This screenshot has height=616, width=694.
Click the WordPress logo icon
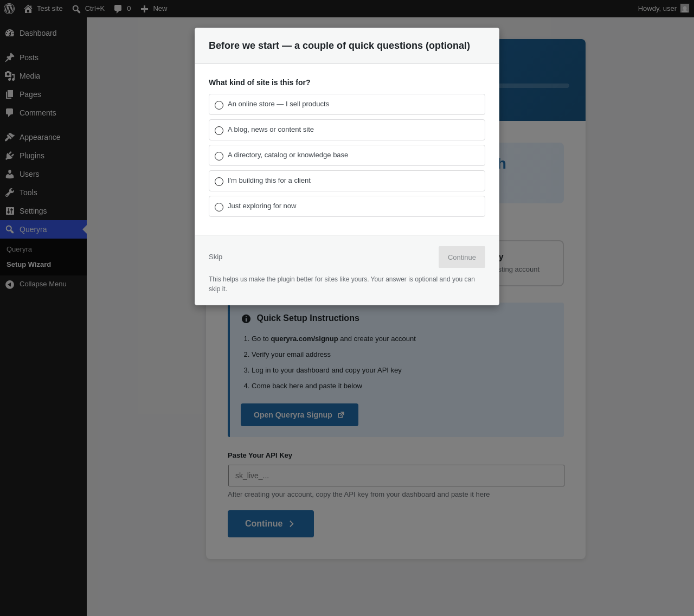click(x=9, y=9)
